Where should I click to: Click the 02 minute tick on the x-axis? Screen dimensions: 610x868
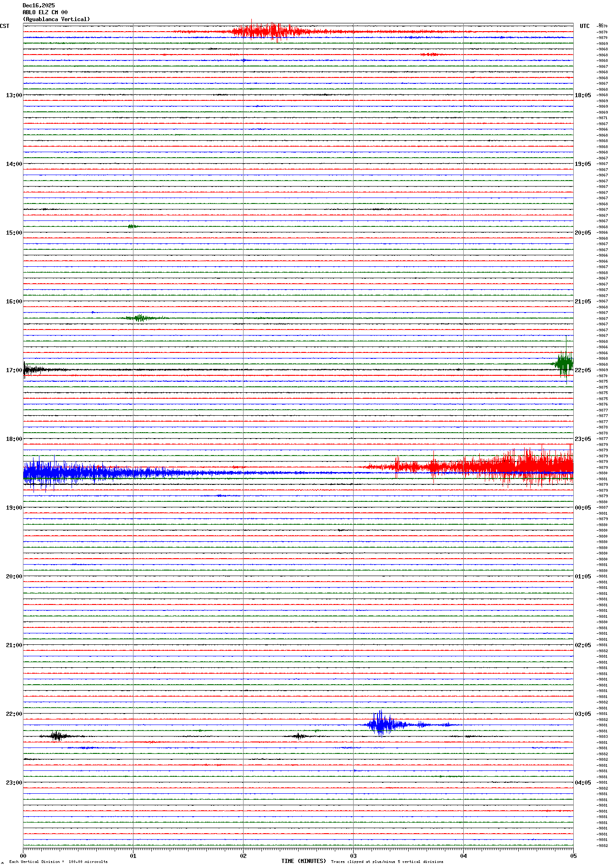click(x=243, y=856)
